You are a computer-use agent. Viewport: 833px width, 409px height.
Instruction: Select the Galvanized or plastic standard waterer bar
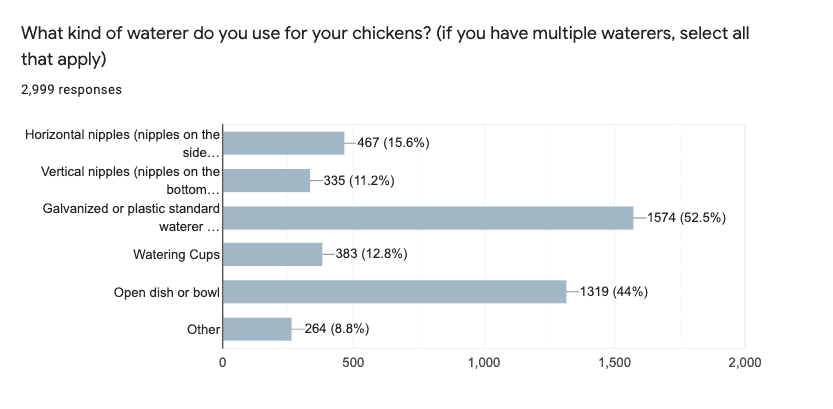point(428,218)
